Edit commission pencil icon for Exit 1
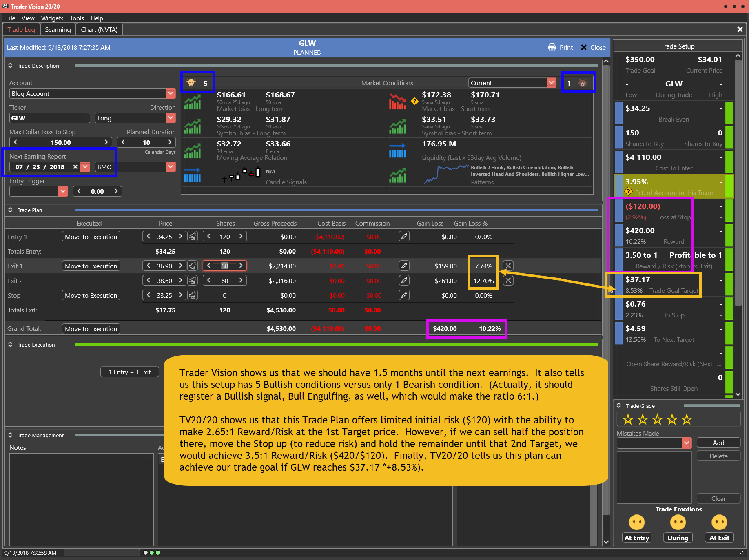This screenshot has height=560, width=749. 404,266
